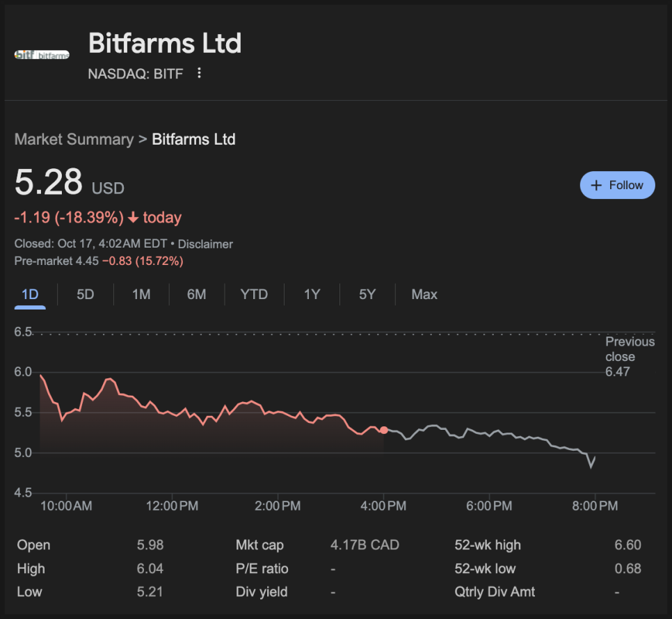The image size is (672, 619).
Task: Click the Previous close 6.47 label
Action: click(629, 356)
